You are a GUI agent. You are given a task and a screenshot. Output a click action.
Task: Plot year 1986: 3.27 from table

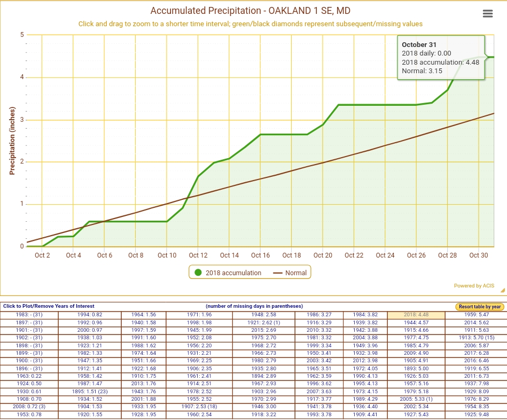[318, 315]
